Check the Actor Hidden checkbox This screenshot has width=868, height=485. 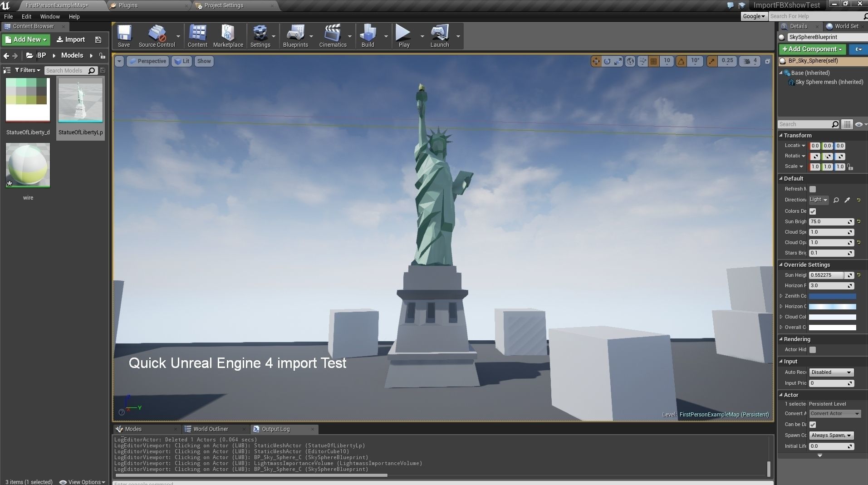coord(813,350)
